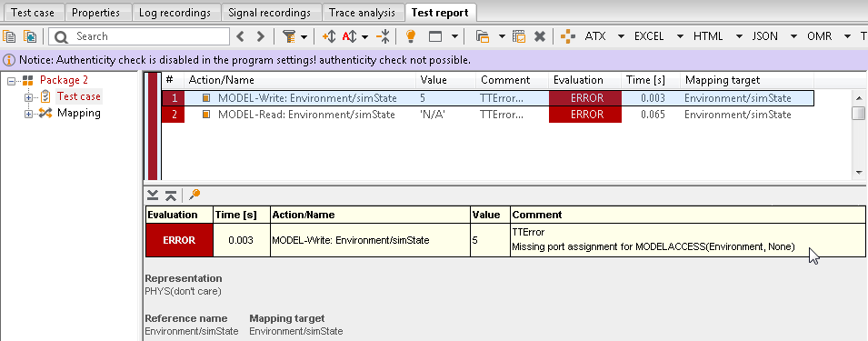This screenshot has height=341, width=868.
Task: Click the HTML export button
Action: pyautogui.click(x=708, y=36)
